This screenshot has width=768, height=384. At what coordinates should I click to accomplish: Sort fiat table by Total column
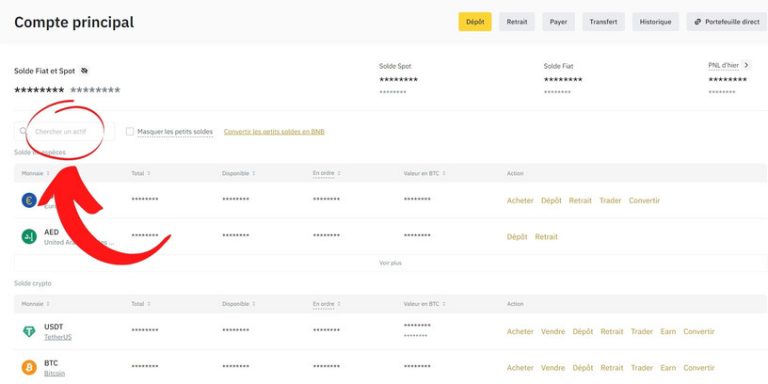(x=141, y=173)
